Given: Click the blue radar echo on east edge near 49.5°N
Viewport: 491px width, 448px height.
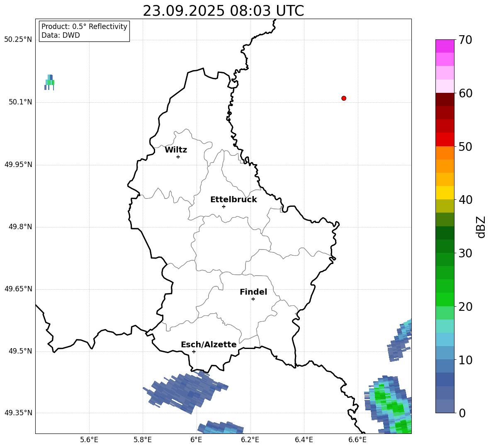Looking at the screenshot, I should click(400, 340).
